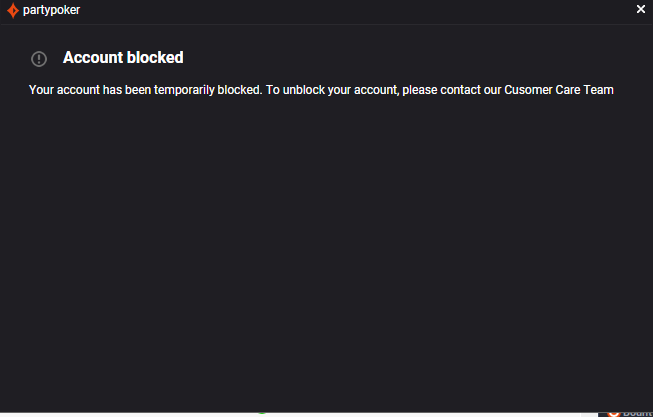Click the "please contact our" phrase
The image size is (653, 417).
(452, 90)
